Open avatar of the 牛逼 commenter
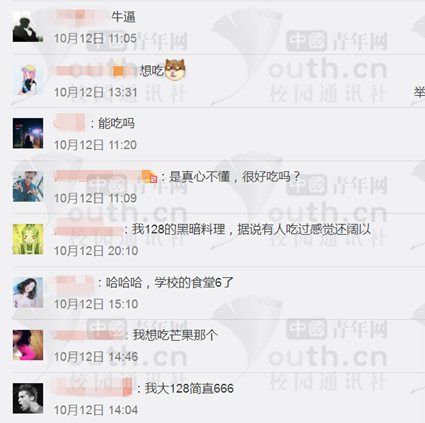 point(28,27)
